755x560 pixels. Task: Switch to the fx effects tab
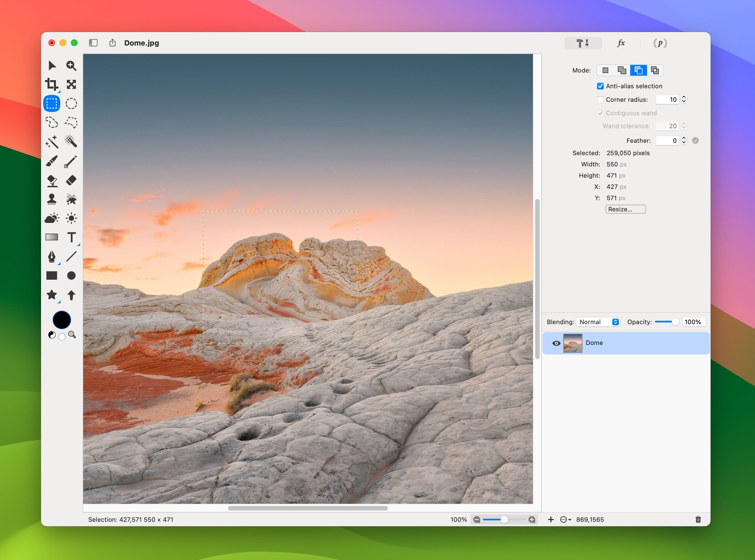coord(621,43)
